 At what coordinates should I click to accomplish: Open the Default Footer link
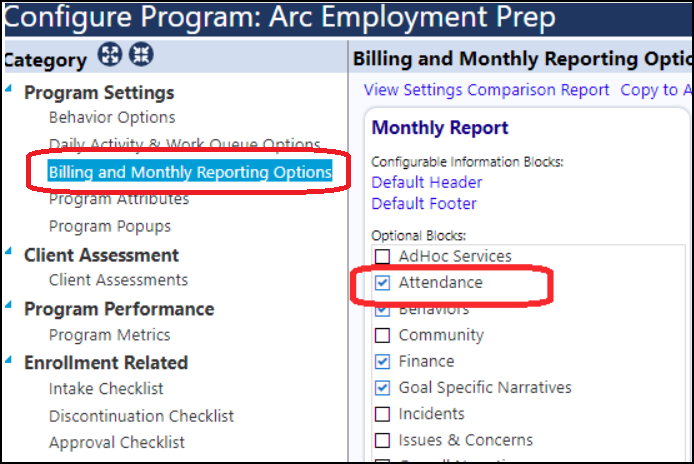point(424,204)
